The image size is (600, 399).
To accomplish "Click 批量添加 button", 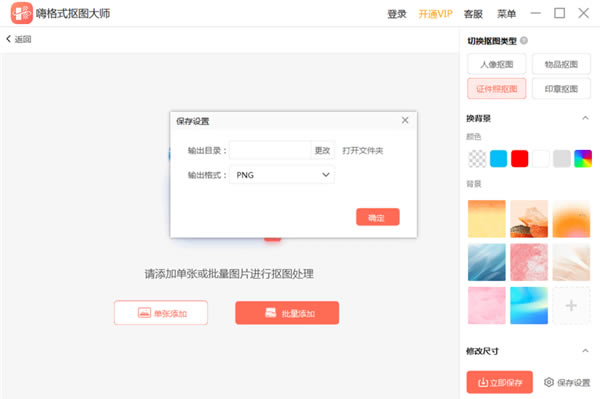I will [287, 313].
